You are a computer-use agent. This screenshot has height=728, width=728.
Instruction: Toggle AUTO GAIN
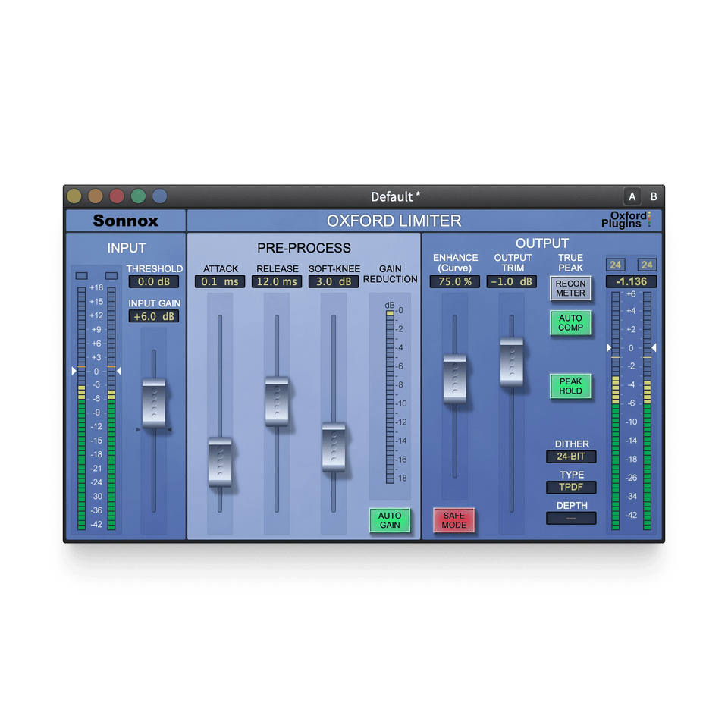pyautogui.click(x=390, y=520)
